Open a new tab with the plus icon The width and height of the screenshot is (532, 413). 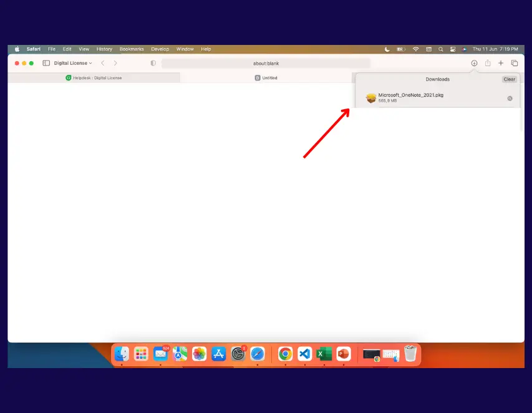pyautogui.click(x=501, y=63)
